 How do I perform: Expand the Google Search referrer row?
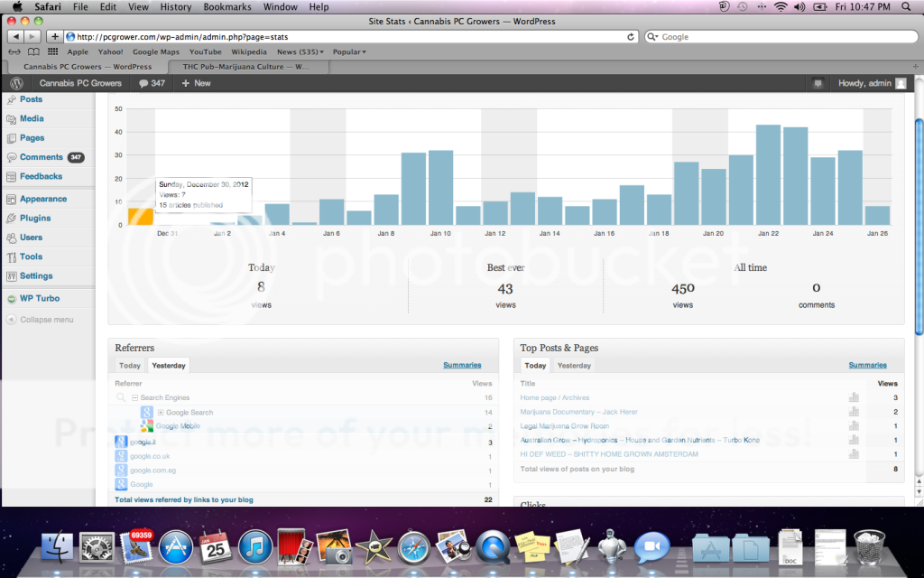pyautogui.click(x=161, y=412)
